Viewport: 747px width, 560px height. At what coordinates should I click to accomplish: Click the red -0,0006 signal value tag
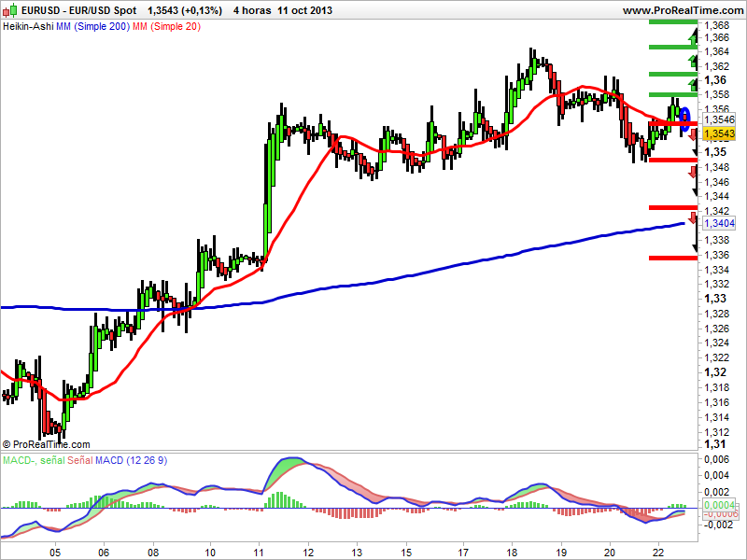tap(721, 514)
